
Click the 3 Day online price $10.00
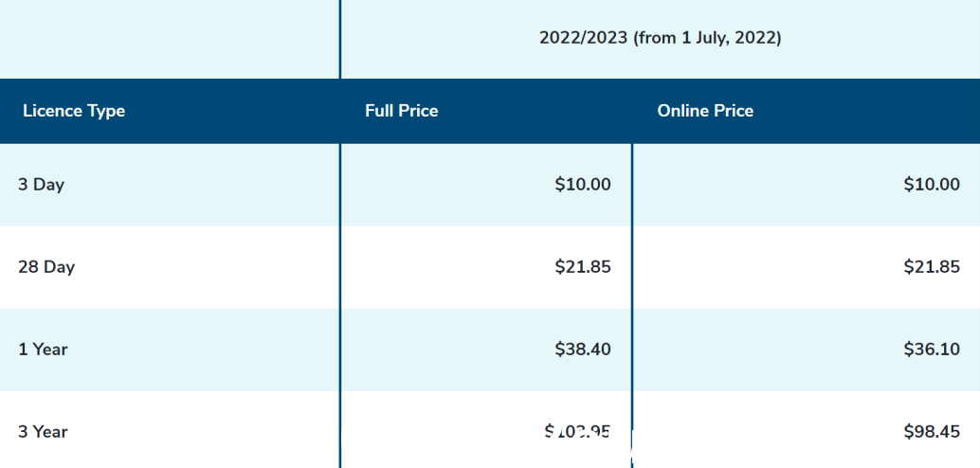pos(931,185)
